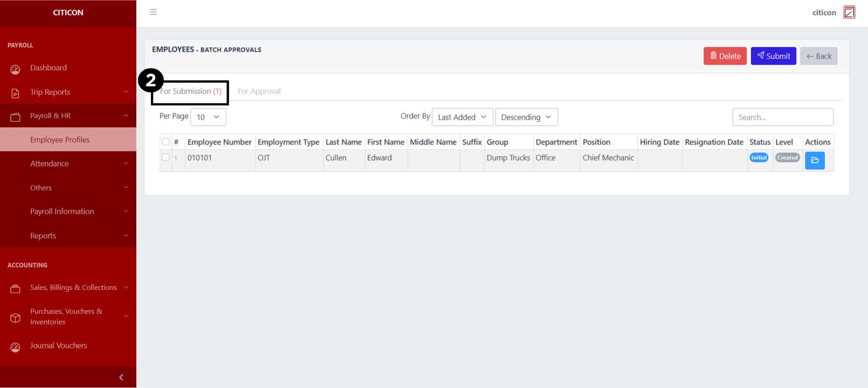868x388 pixels.
Task: Click the Search input field
Action: coord(782,117)
